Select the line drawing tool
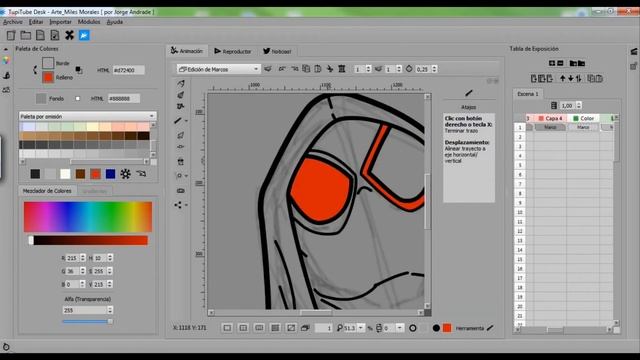The image size is (640, 360). [x=178, y=120]
